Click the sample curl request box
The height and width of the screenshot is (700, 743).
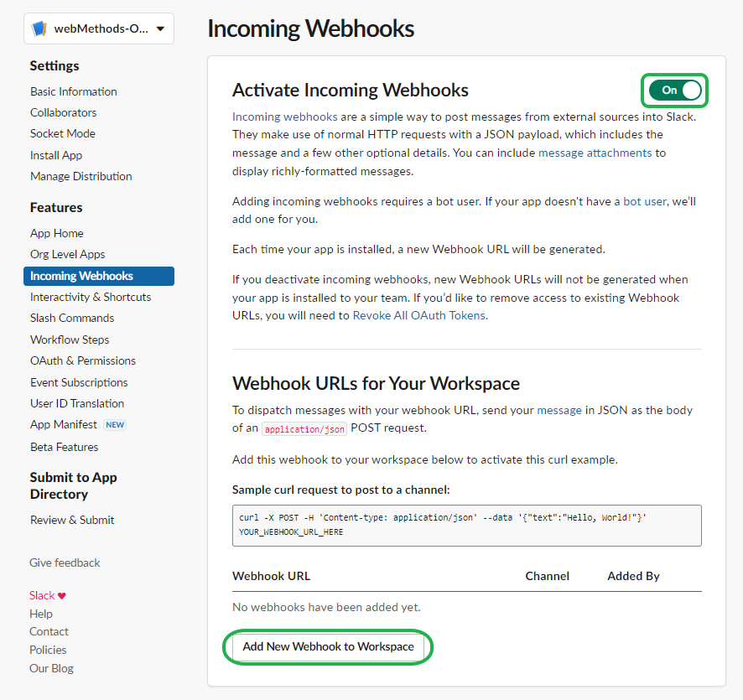click(x=466, y=526)
